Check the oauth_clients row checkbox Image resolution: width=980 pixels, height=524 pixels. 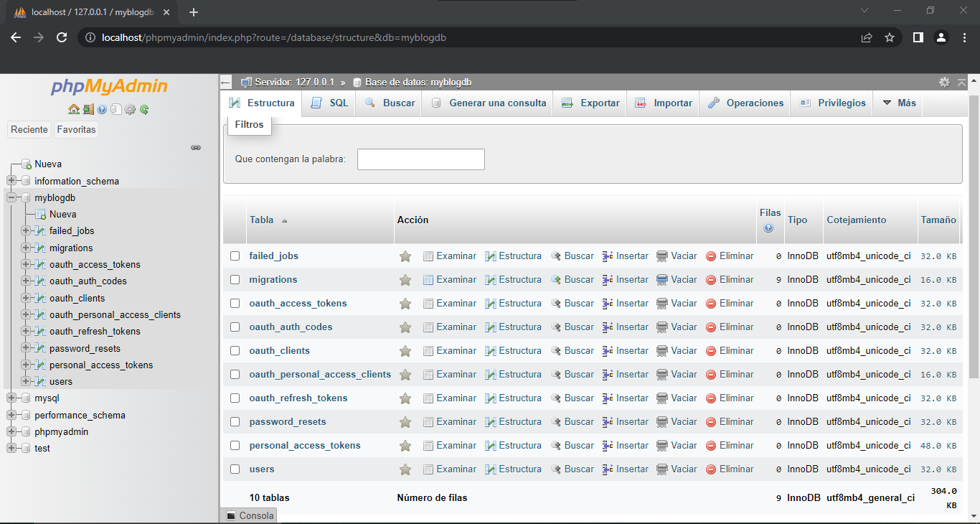(x=235, y=351)
